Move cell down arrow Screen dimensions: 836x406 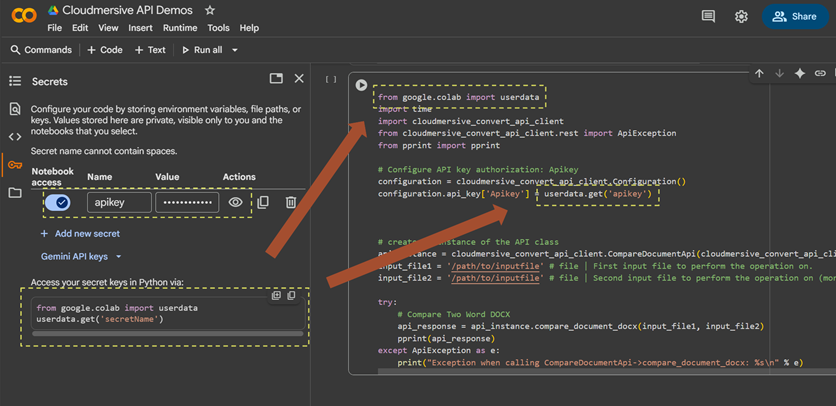click(x=779, y=74)
